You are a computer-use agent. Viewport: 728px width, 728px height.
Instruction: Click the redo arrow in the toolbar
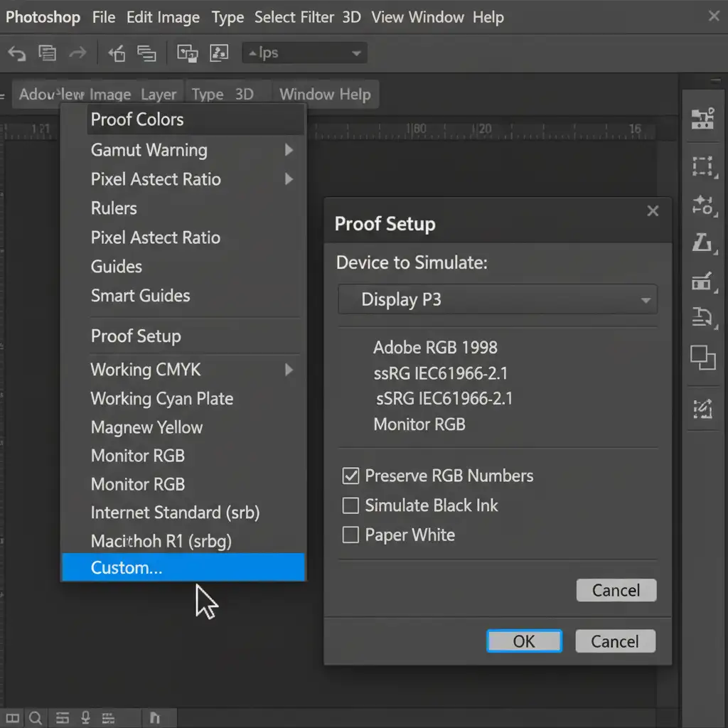[77, 53]
